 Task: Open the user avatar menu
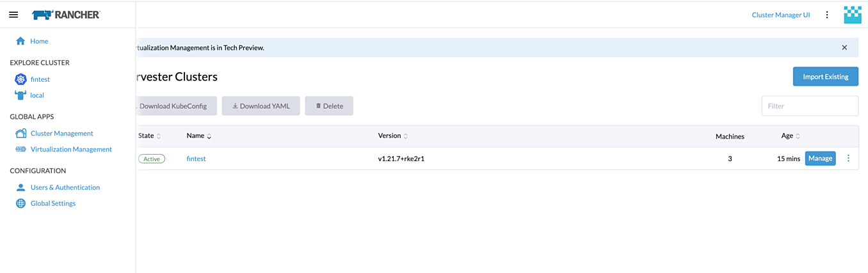(853, 15)
